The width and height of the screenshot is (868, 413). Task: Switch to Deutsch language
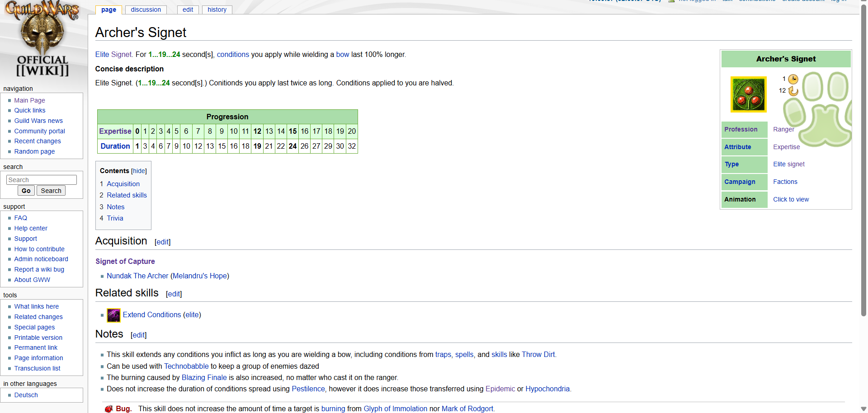coord(26,395)
